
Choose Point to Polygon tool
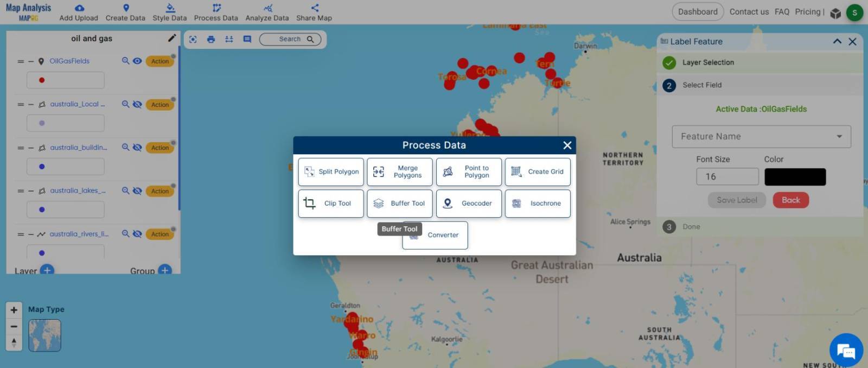tap(469, 172)
